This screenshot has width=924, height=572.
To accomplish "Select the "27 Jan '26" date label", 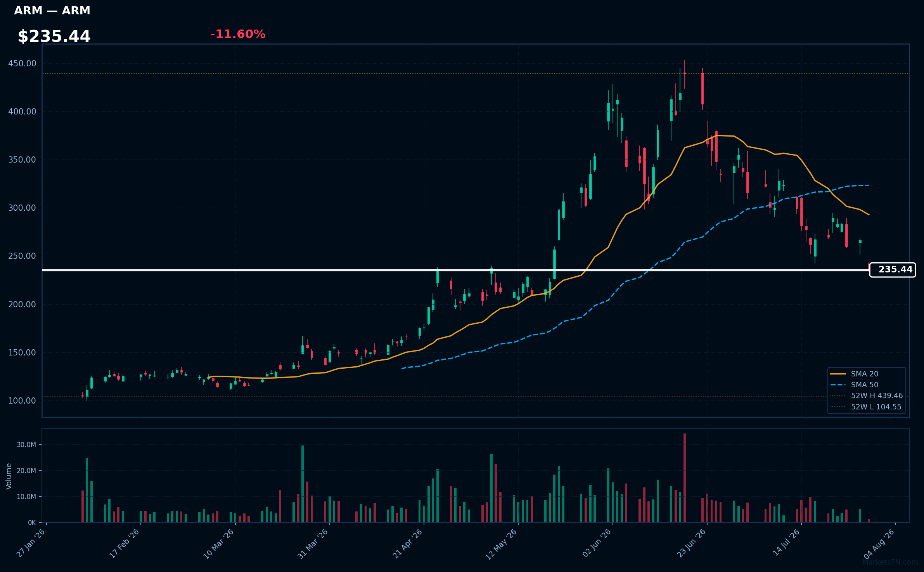I will [x=31, y=543].
